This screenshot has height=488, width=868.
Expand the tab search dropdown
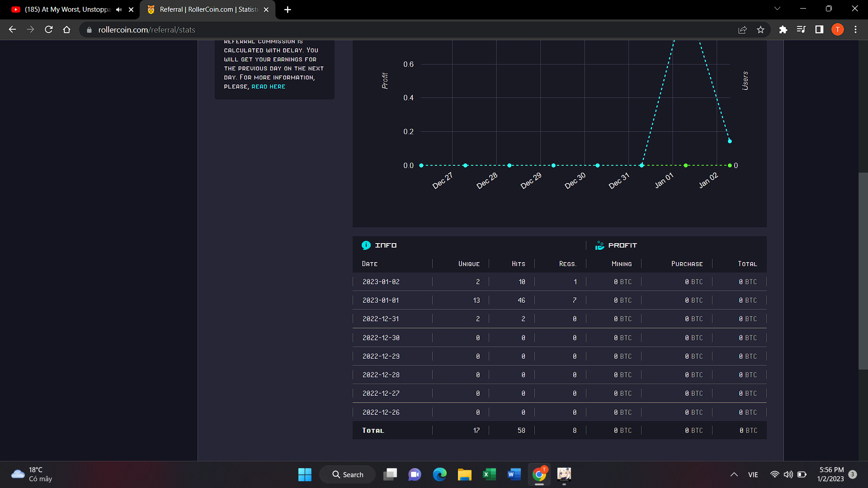pos(777,9)
